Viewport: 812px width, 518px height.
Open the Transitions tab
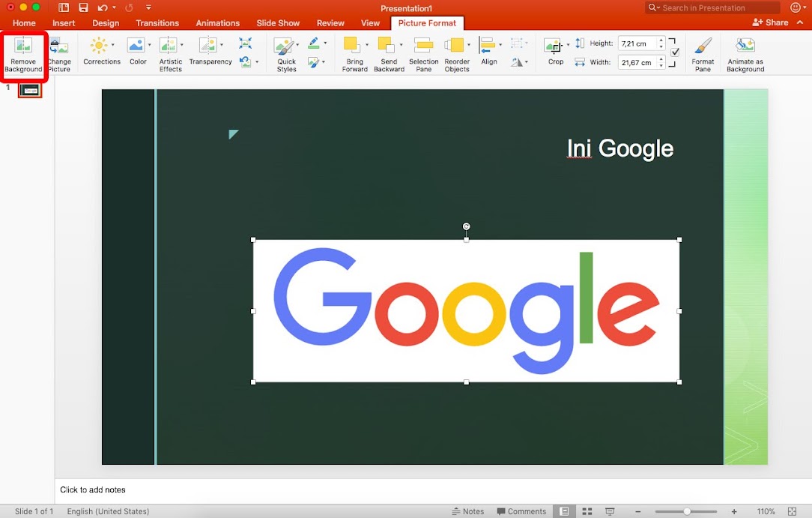[157, 22]
